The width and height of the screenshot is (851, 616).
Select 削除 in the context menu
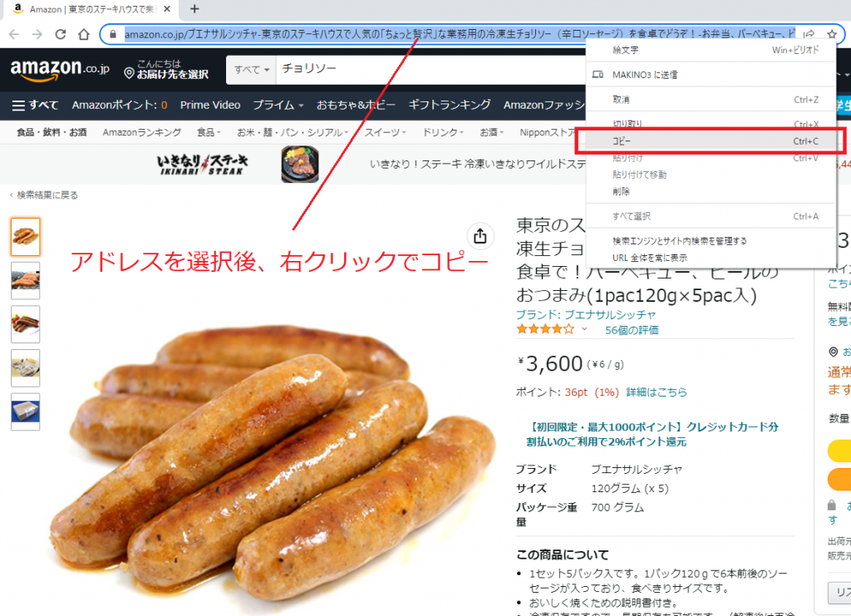pos(711,191)
